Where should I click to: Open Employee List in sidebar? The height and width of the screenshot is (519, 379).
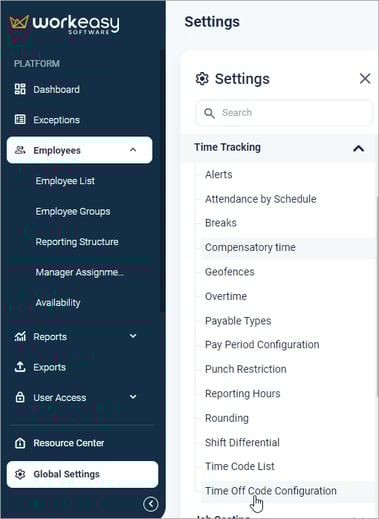[65, 181]
